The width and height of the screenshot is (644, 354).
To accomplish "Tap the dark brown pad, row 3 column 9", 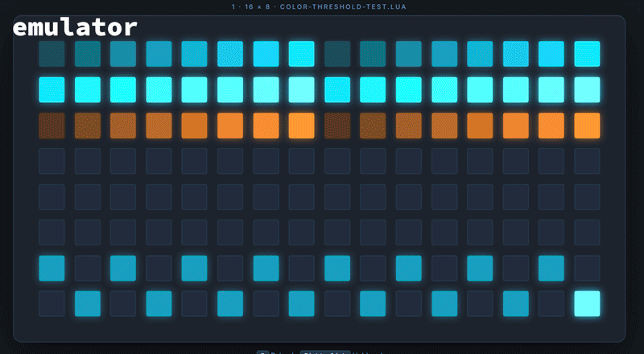I will coord(337,126).
